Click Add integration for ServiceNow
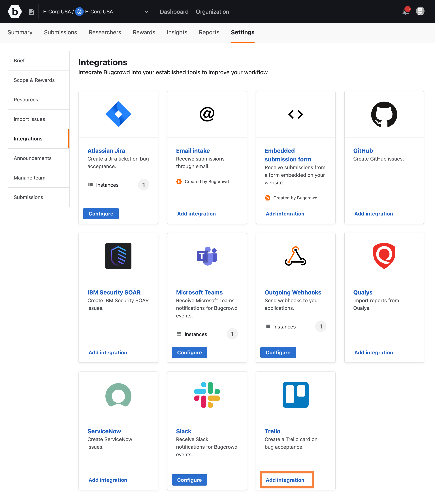Image resolution: width=435 pixels, height=504 pixels. tap(108, 480)
